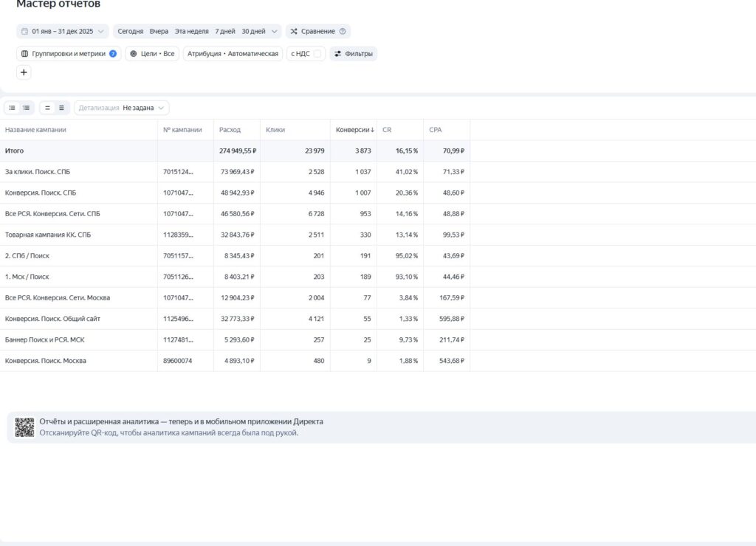Enable the Сравнение comparison mode

click(x=317, y=31)
